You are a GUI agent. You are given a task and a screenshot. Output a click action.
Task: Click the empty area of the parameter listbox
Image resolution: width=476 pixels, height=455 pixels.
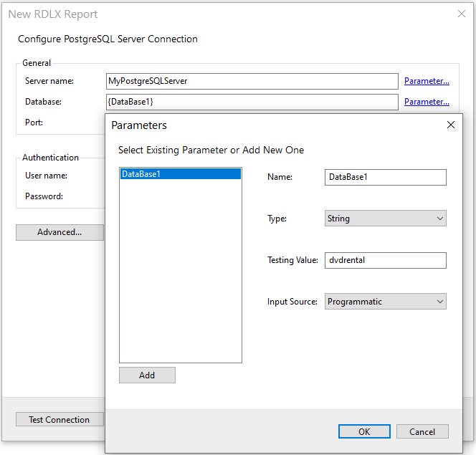(181, 270)
